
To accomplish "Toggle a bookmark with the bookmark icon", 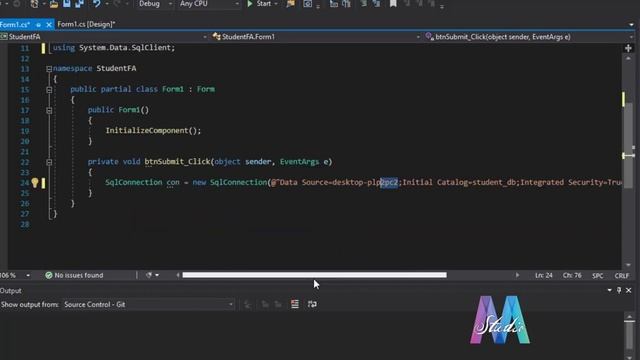I will [x=393, y=4].
